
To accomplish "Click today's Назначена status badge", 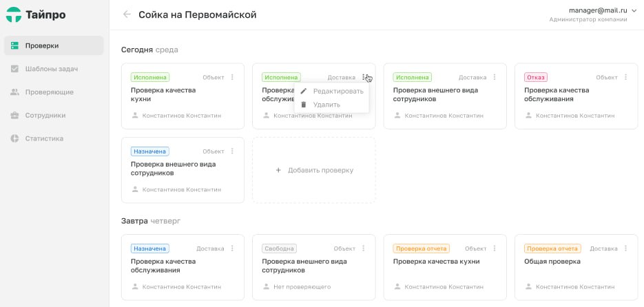I will pyautogui.click(x=150, y=151).
